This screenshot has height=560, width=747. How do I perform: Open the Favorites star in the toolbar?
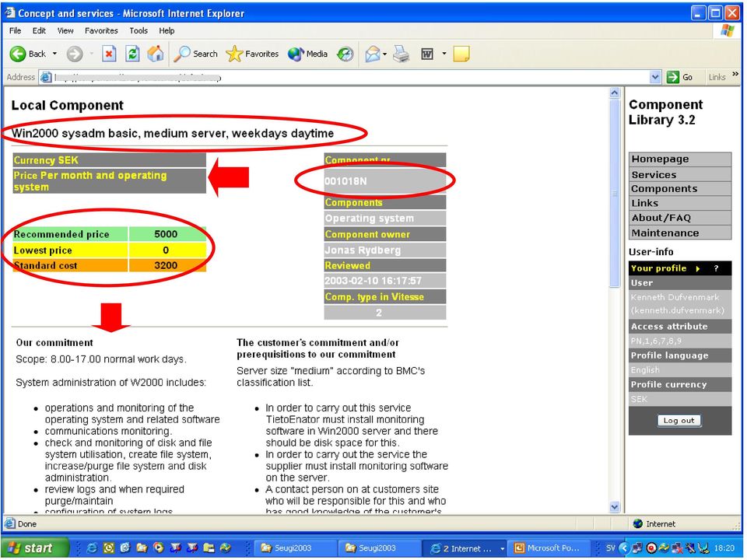[252, 54]
